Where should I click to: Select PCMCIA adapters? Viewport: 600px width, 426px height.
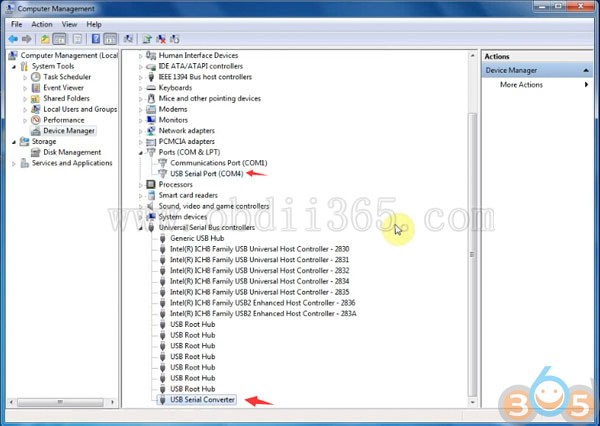click(x=186, y=141)
